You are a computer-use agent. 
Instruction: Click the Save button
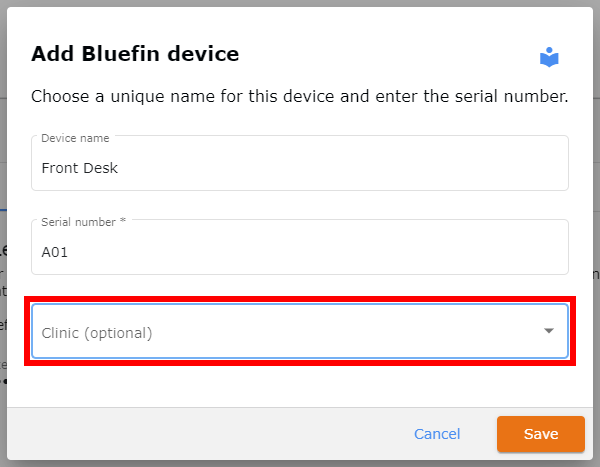coord(541,434)
